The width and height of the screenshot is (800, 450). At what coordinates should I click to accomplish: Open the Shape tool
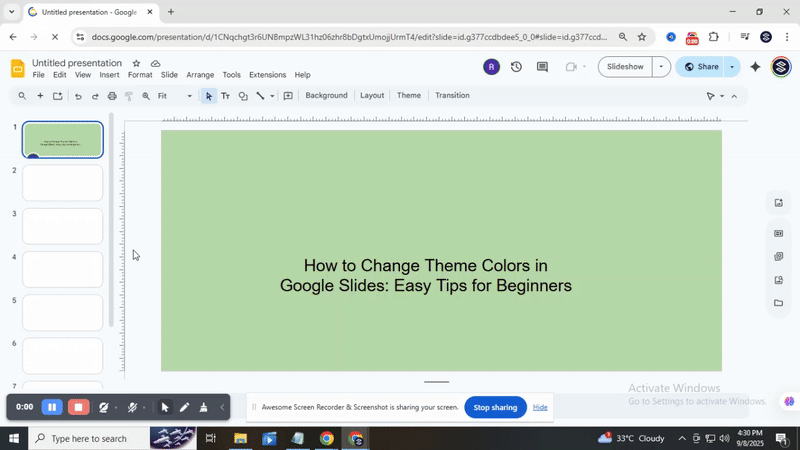pos(243,96)
